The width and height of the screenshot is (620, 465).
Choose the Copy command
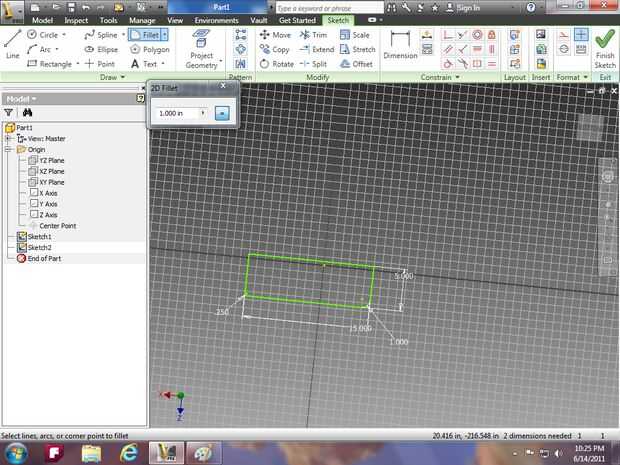[274, 49]
